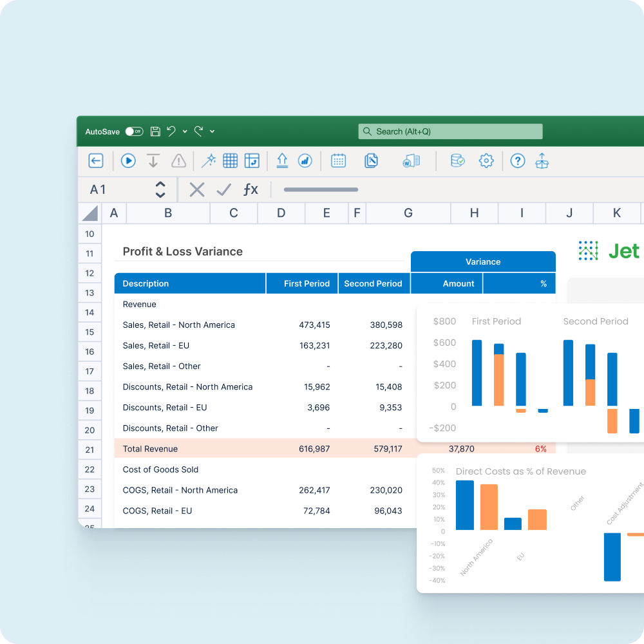Click the fx Insert Function button
This screenshot has height=644, width=644.
251,189
